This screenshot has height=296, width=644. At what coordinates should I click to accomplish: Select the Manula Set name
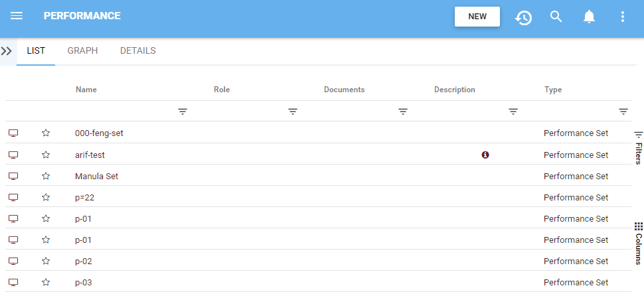pos(96,176)
